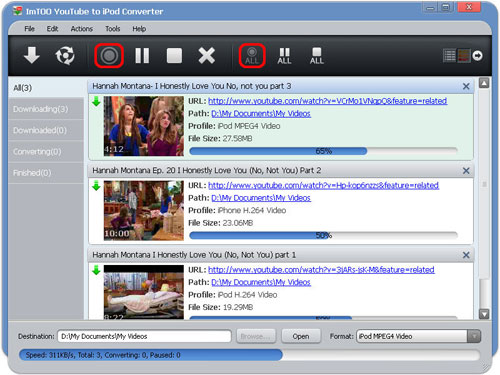Click the 4:12 video thumbnail

click(144, 126)
